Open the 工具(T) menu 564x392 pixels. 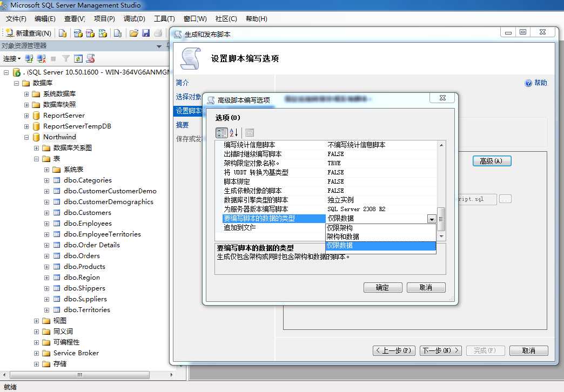coord(164,19)
